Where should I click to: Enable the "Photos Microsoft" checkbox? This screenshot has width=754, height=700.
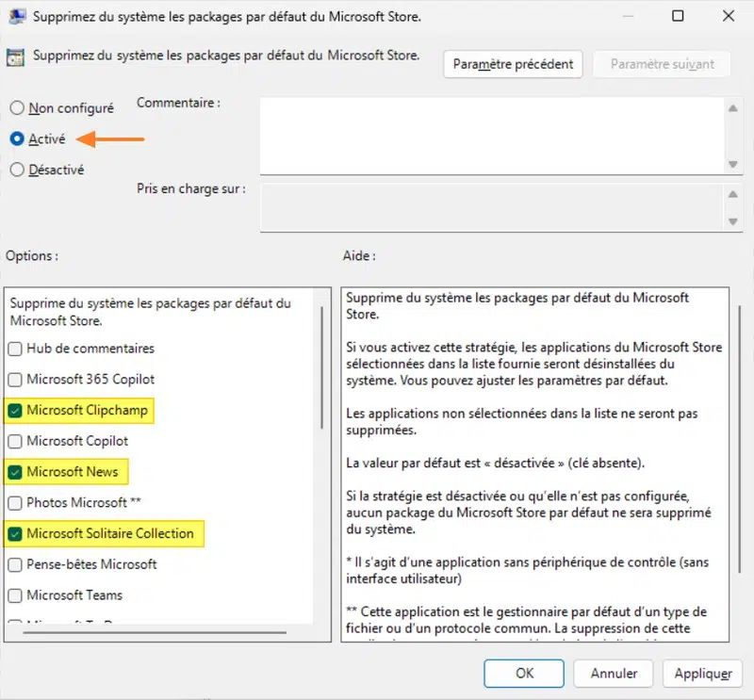(16, 503)
